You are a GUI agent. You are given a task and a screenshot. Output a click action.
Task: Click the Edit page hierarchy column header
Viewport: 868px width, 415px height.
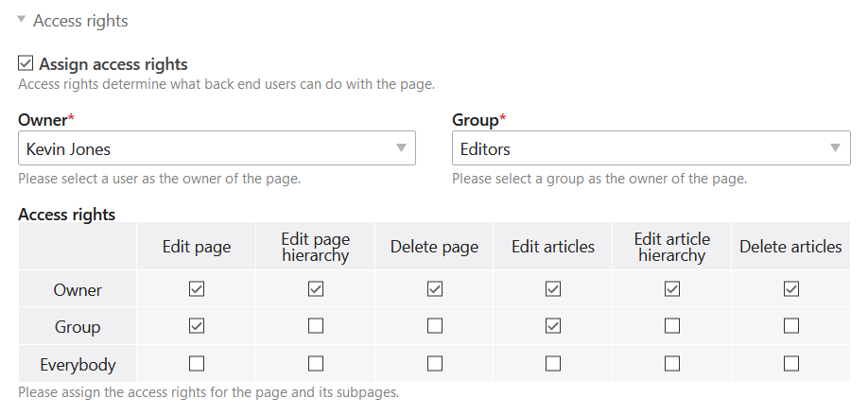click(316, 247)
